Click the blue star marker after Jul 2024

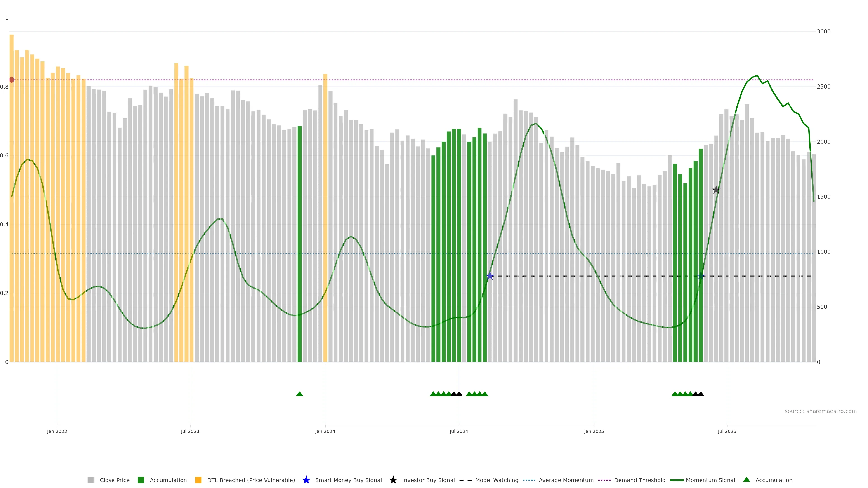click(x=490, y=276)
